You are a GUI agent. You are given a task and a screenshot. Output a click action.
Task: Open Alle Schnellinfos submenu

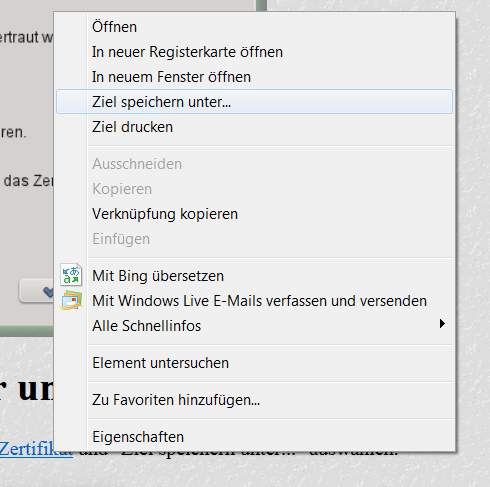pyautogui.click(x=255, y=326)
